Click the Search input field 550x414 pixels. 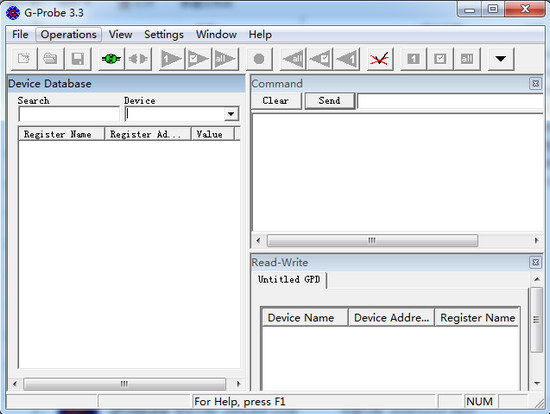(x=69, y=114)
